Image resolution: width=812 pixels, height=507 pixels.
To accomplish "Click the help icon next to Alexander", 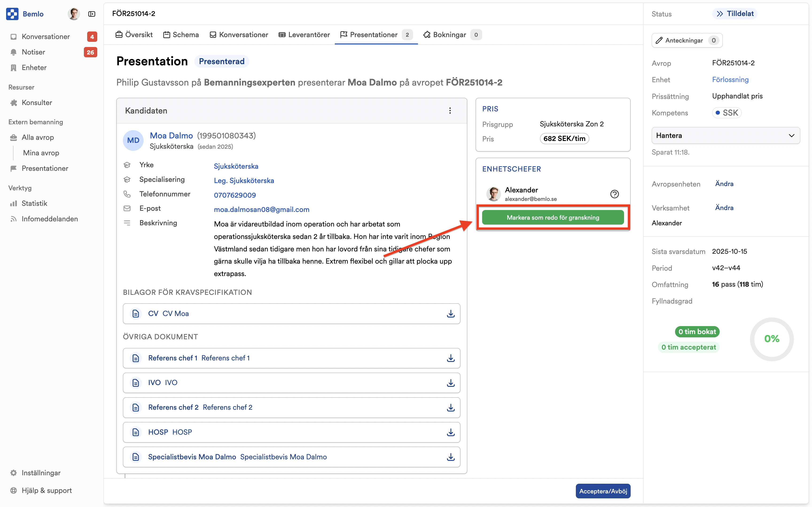I will click(614, 194).
